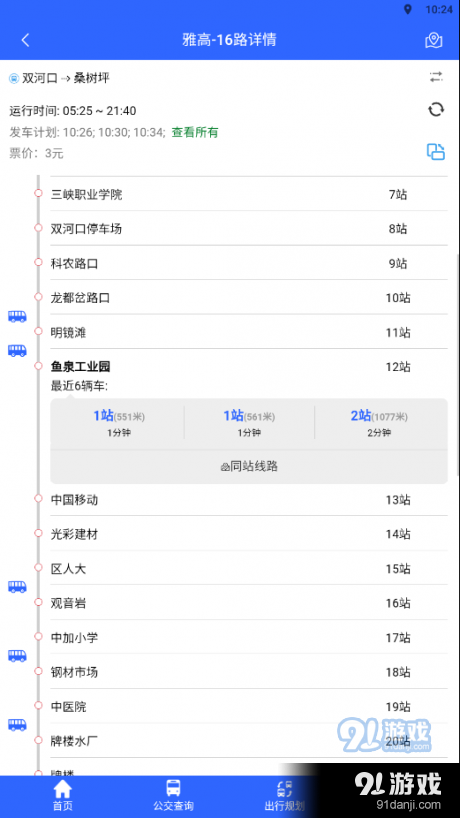The width and height of the screenshot is (460, 818).
Task: View all departure times via 查看所有
Action: (195, 133)
